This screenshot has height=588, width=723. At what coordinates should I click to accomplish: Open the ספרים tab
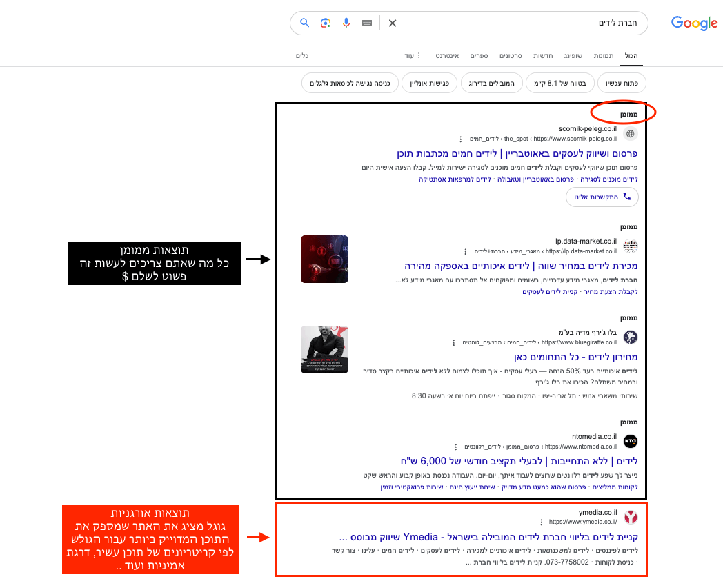pos(479,55)
